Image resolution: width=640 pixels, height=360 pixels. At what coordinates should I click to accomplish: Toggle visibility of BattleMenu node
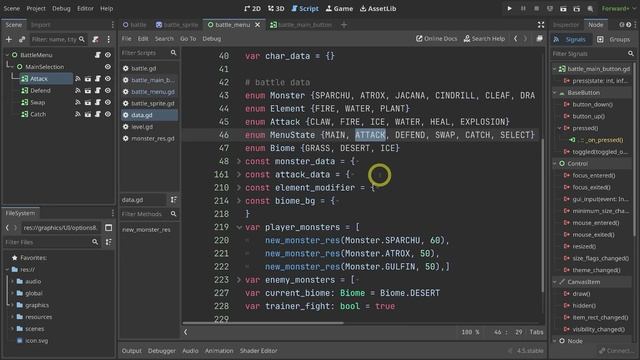(108, 55)
